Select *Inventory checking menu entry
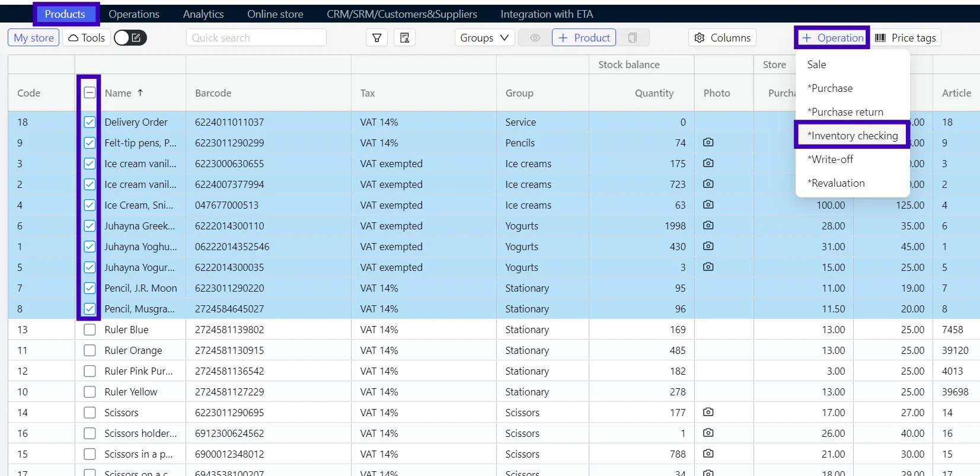 [853, 136]
